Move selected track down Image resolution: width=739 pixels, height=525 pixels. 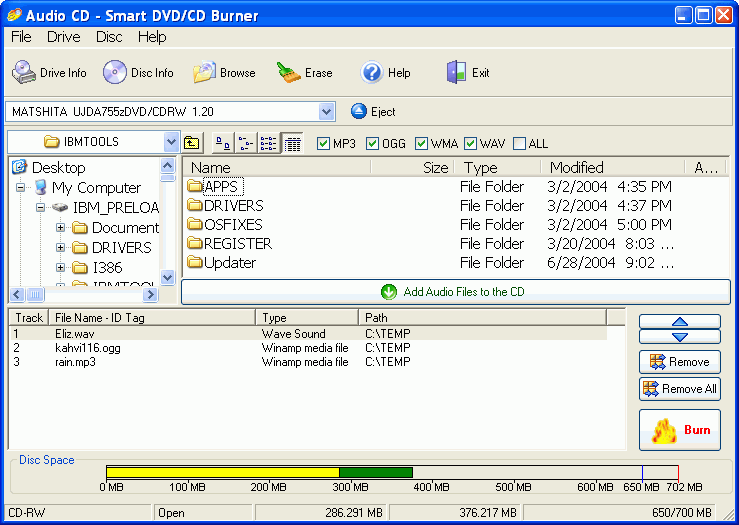click(x=680, y=336)
